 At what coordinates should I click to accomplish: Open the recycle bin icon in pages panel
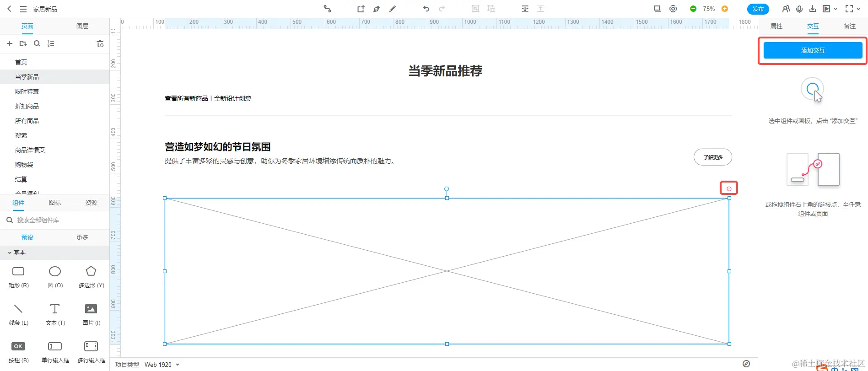(x=100, y=43)
